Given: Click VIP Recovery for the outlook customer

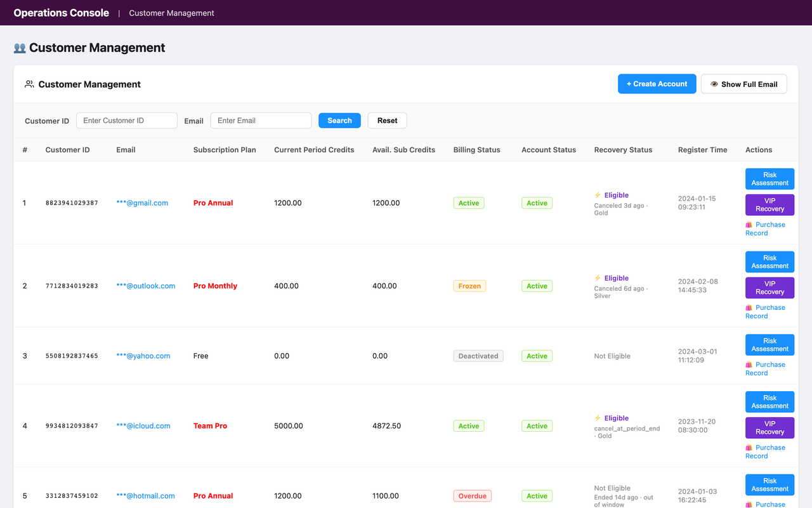Looking at the screenshot, I should (x=769, y=288).
